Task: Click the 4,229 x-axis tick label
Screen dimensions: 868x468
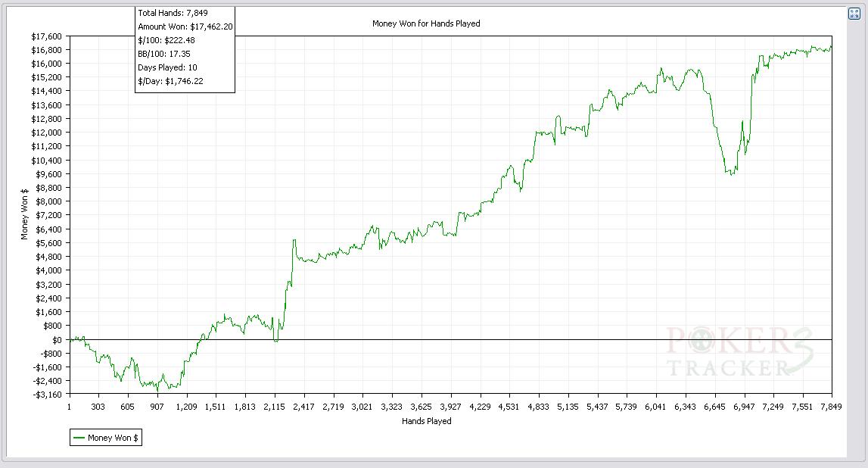Action: pyautogui.click(x=480, y=407)
